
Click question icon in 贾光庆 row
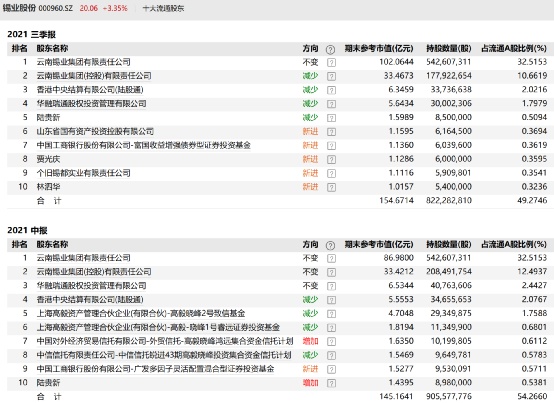[331, 160]
